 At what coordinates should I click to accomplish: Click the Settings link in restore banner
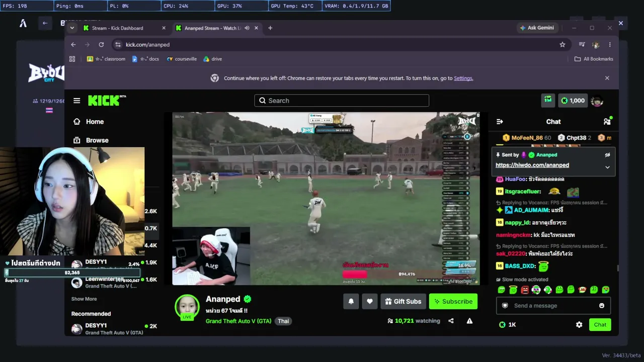[463, 78]
